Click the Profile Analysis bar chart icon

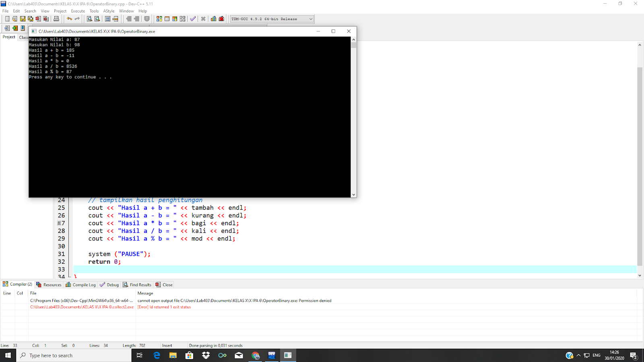click(x=213, y=19)
